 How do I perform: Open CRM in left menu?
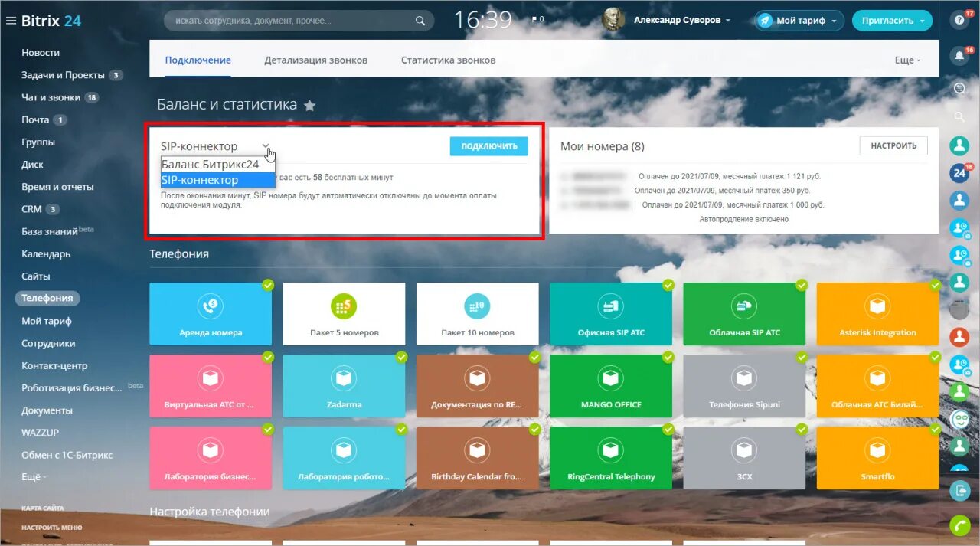coord(31,209)
